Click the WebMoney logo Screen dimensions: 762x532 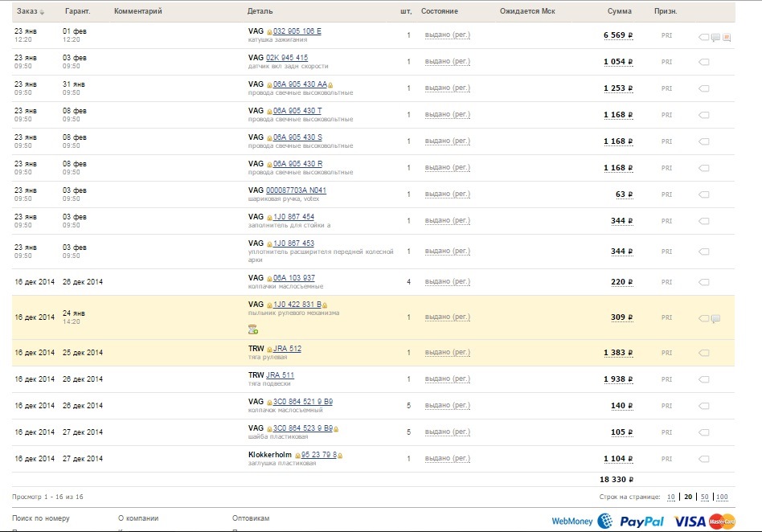tap(582, 522)
